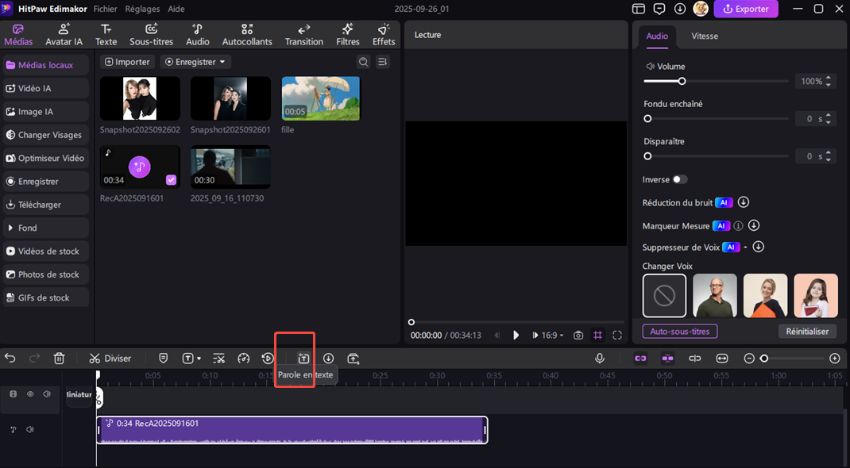Image resolution: width=850 pixels, height=468 pixels.
Task: Switch to the Vitesse tab
Action: click(704, 36)
